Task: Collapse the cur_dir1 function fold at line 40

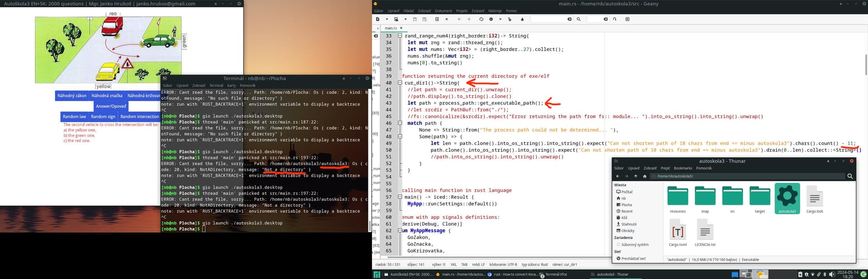Action: [x=400, y=83]
